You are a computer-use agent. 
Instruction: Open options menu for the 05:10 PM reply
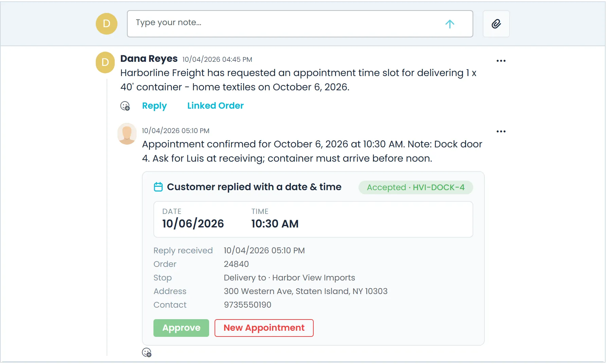pos(501,131)
